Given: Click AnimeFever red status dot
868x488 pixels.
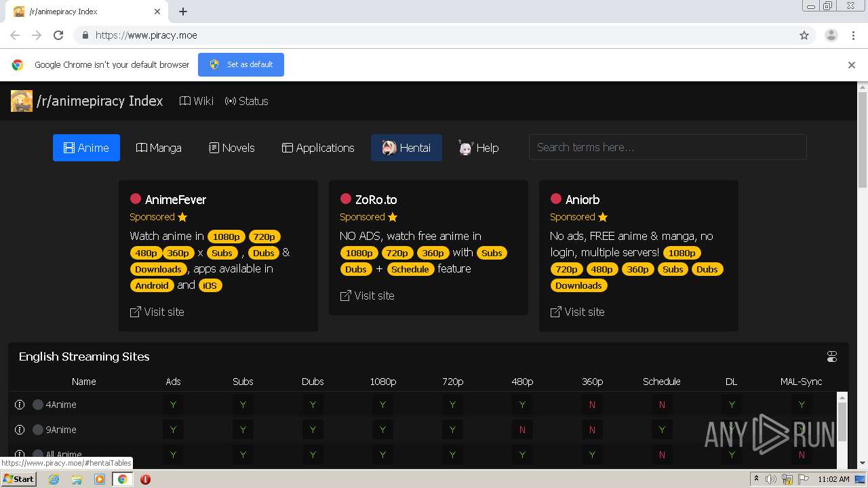Looking at the screenshot, I should click(136, 199).
